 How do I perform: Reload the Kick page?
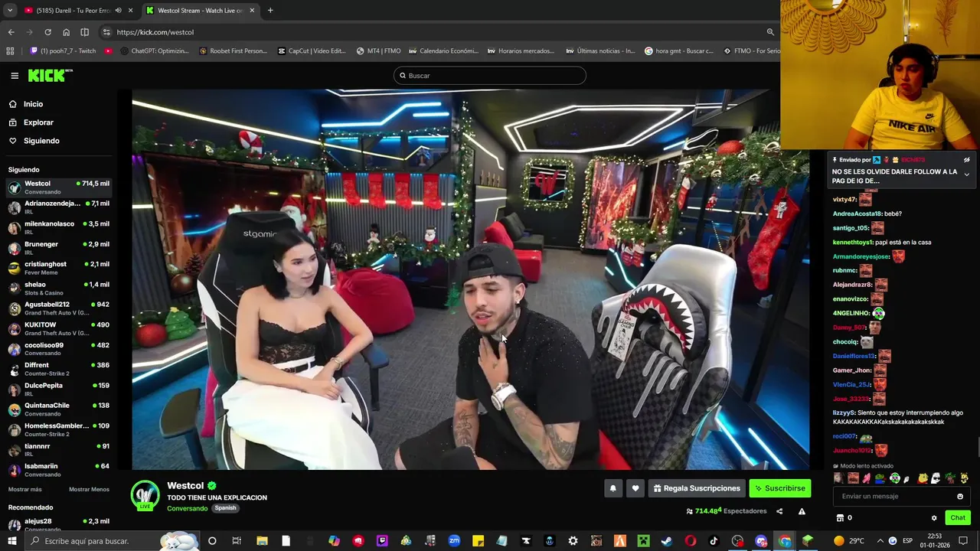(x=47, y=32)
